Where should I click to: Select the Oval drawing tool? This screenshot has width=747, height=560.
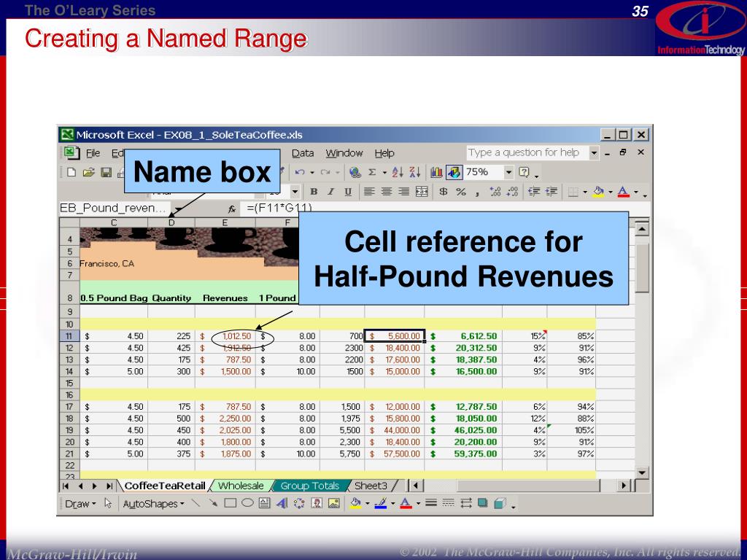(247, 503)
